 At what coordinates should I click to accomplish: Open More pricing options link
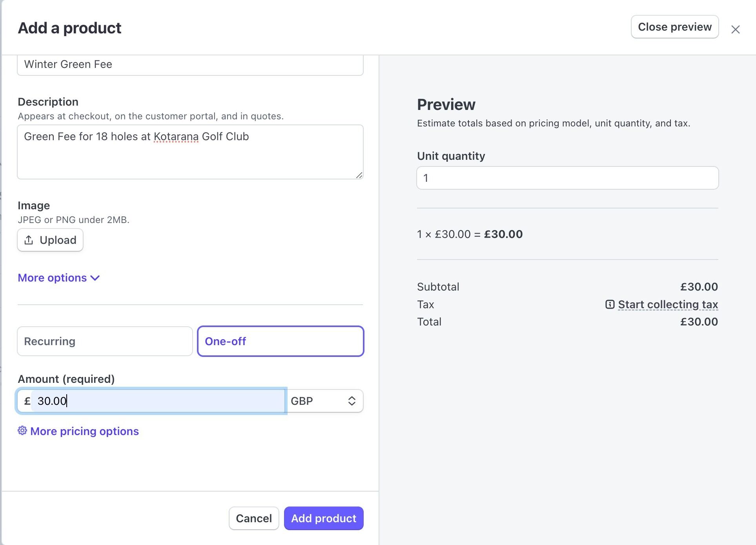84,431
